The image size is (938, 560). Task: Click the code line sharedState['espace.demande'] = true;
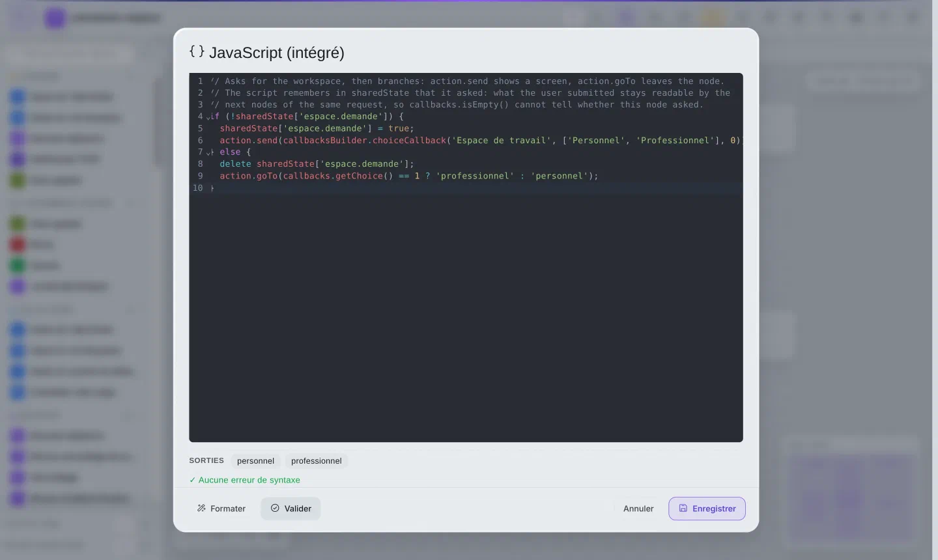[317, 128]
